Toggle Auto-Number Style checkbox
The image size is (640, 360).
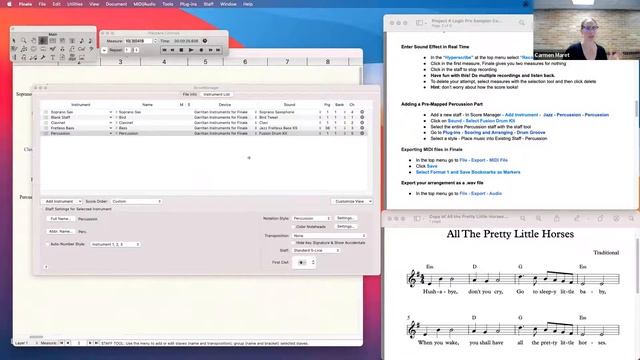(x=47, y=244)
